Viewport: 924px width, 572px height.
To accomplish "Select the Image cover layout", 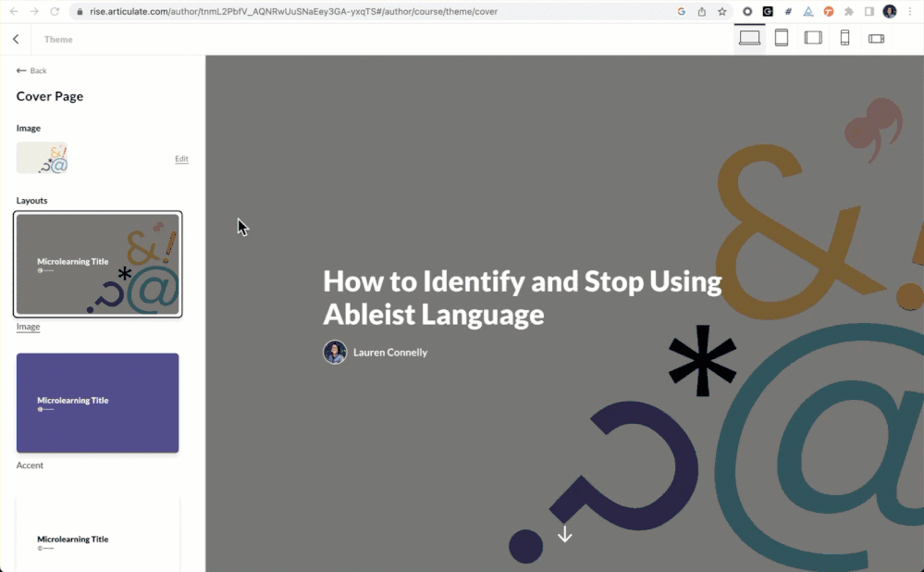I will pyautogui.click(x=97, y=265).
